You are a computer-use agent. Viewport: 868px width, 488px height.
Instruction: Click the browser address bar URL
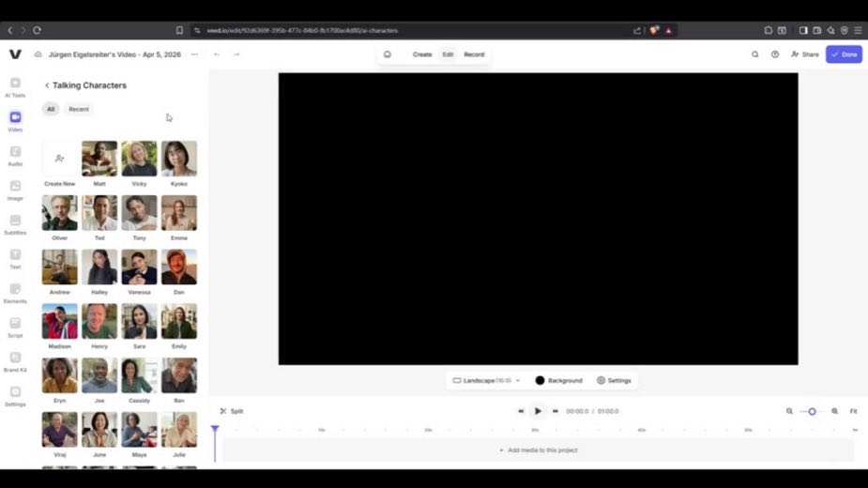tap(302, 30)
